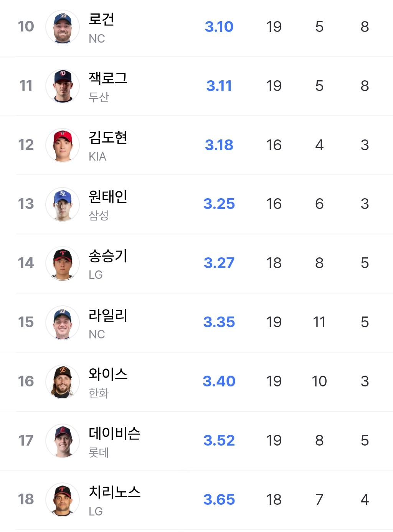Open 김도현 name link
The width and height of the screenshot is (393, 532).
108,137
